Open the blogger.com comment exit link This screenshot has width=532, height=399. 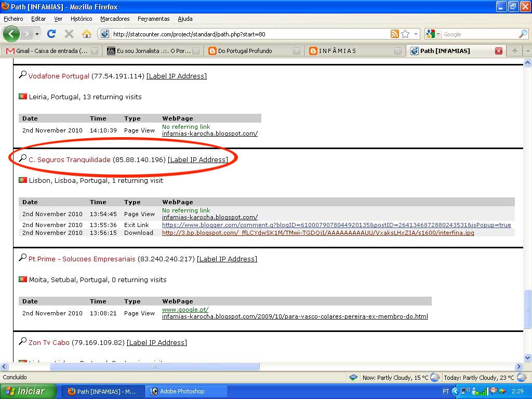pos(337,225)
